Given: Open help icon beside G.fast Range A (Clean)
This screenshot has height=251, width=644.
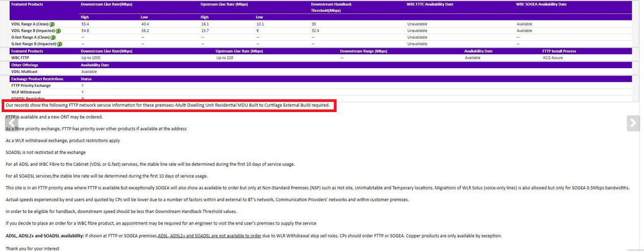Looking at the screenshot, I should click(x=53, y=37).
